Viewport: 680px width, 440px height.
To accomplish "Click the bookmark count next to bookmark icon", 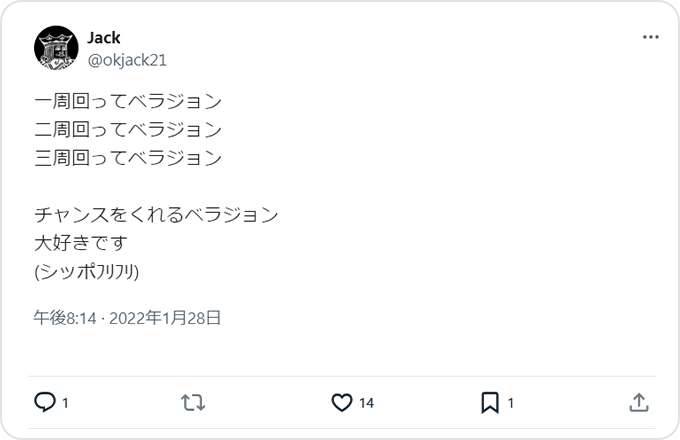I will click(x=511, y=403).
